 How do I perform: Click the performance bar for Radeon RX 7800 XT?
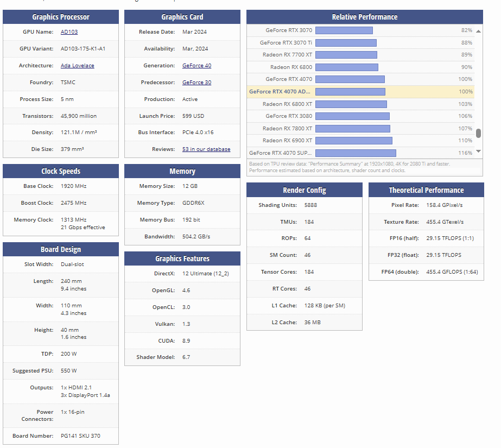click(x=352, y=129)
